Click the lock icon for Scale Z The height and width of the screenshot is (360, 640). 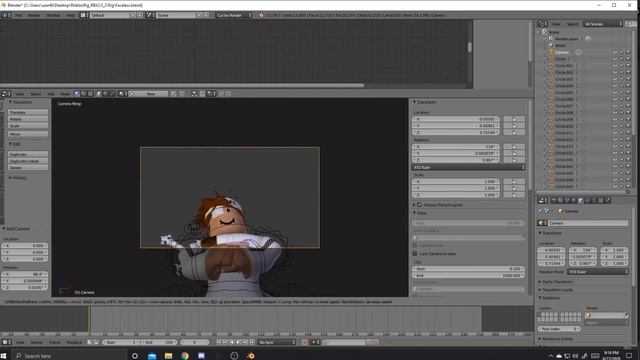pyautogui.click(x=514, y=195)
